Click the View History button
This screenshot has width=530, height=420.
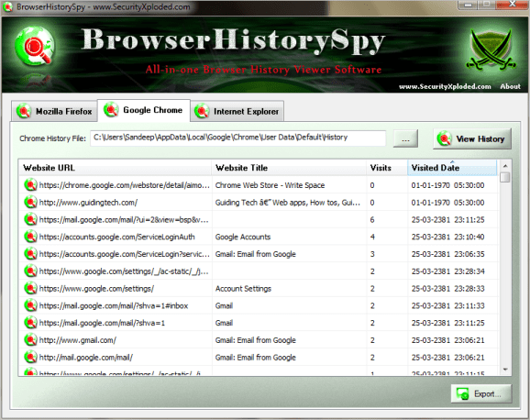pos(472,138)
